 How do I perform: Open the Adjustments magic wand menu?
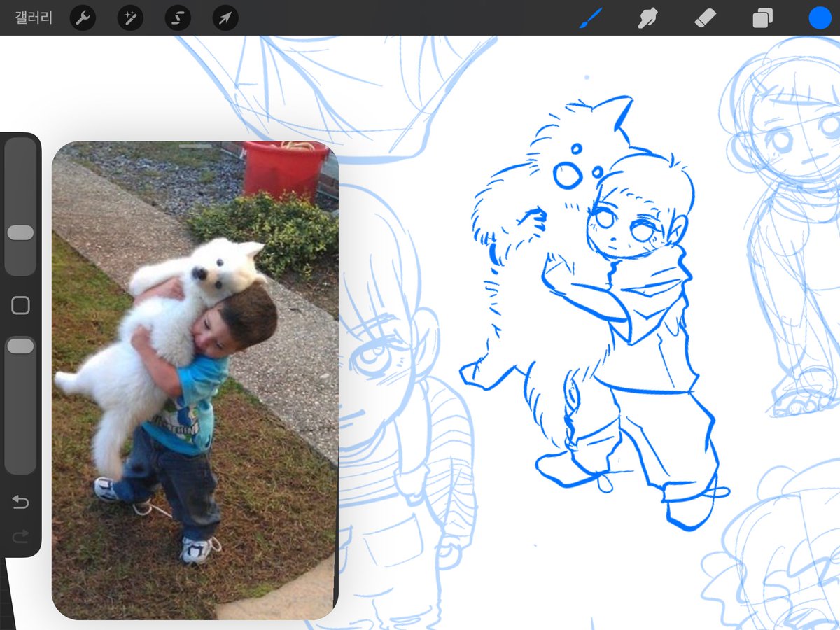[x=130, y=18]
